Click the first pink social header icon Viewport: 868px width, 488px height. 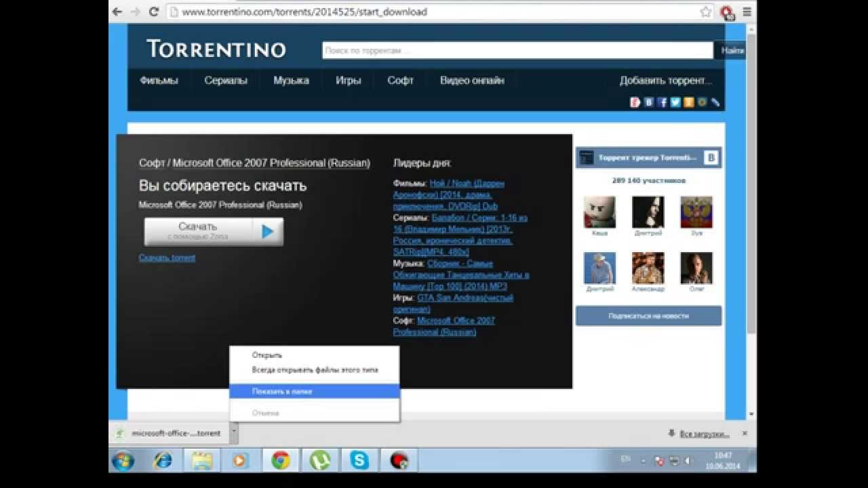[635, 102]
